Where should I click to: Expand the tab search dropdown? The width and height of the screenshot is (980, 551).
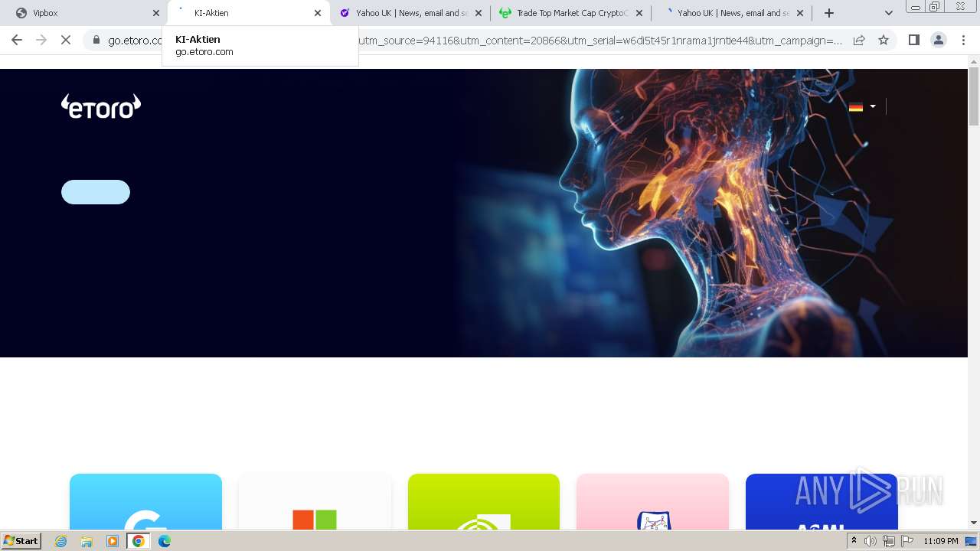coord(888,13)
